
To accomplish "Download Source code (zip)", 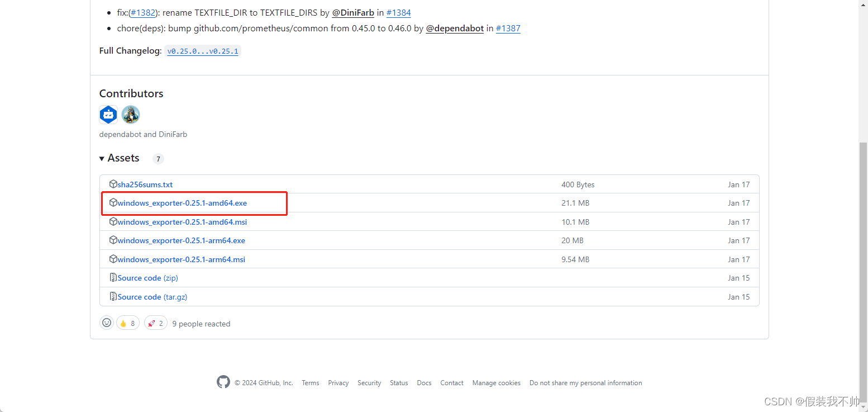I will (x=148, y=278).
